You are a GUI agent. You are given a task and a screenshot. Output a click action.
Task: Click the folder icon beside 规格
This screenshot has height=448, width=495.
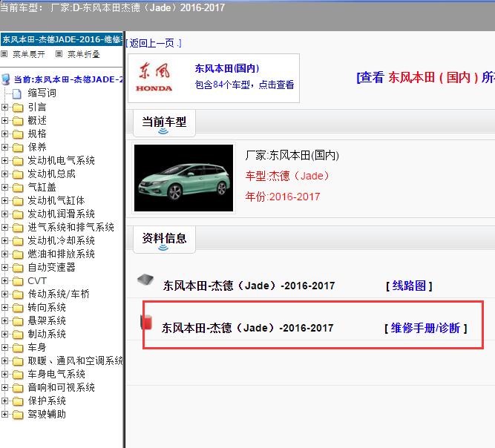click(x=18, y=134)
